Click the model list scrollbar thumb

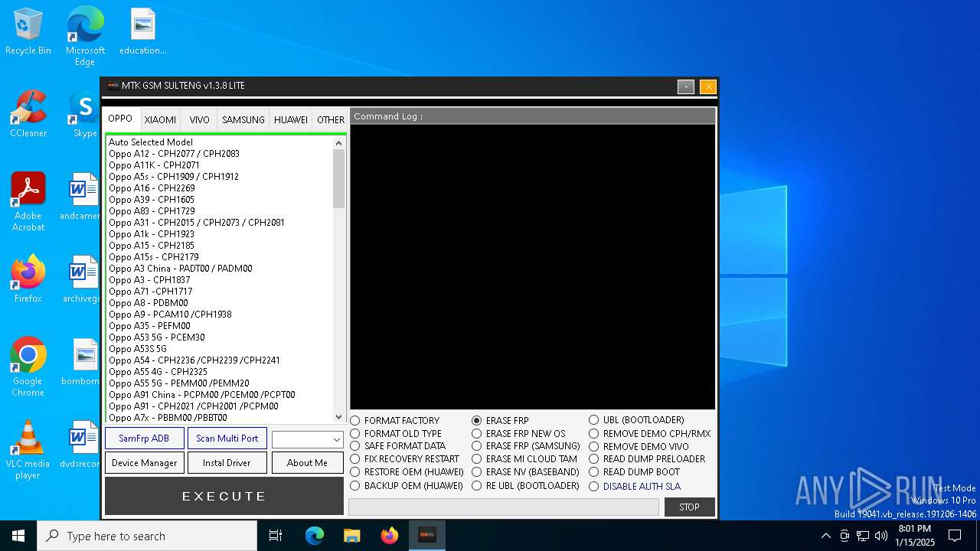tap(339, 178)
